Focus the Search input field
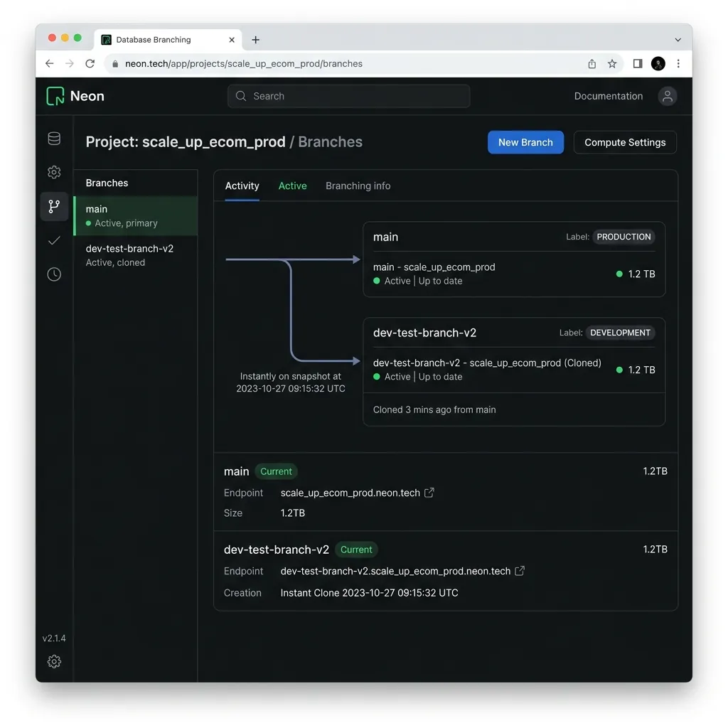 click(x=348, y=96)
